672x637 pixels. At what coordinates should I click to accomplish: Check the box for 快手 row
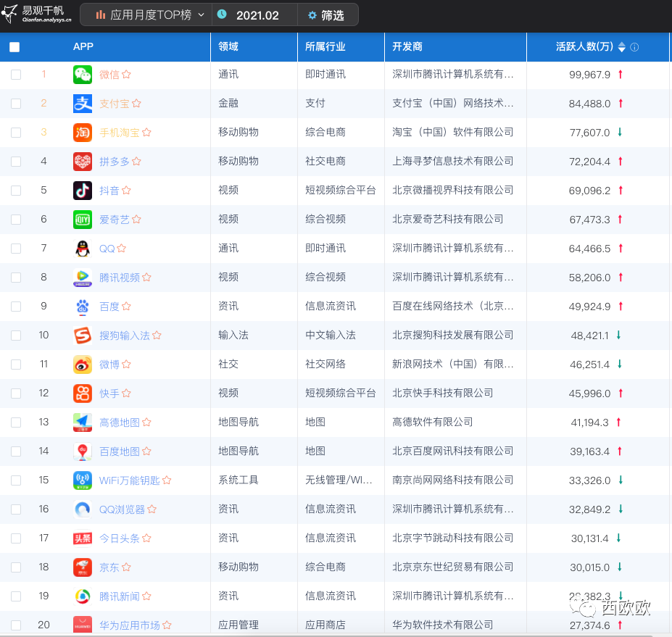coord(16,394)
